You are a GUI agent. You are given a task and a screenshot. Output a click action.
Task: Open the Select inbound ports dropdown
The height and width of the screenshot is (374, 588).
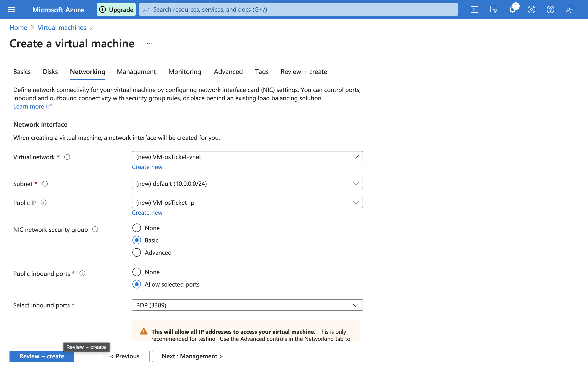247,305
